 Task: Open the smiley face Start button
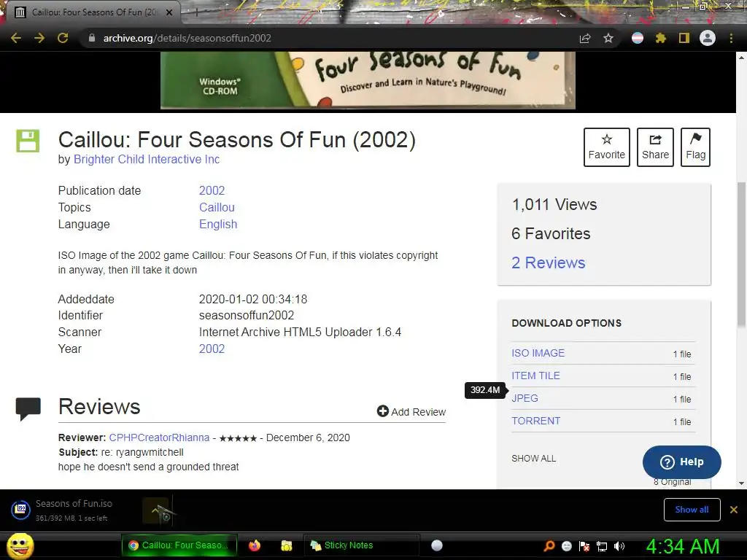[x=20, y=545]
